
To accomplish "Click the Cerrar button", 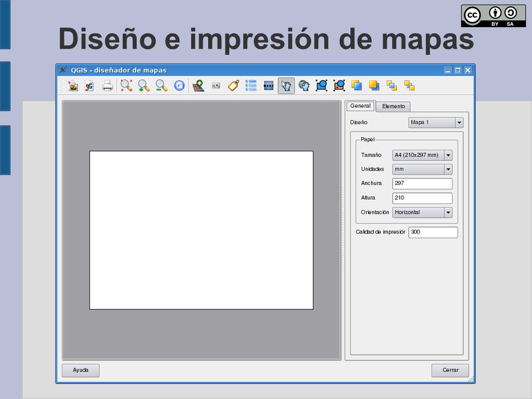I will [450, 370].
